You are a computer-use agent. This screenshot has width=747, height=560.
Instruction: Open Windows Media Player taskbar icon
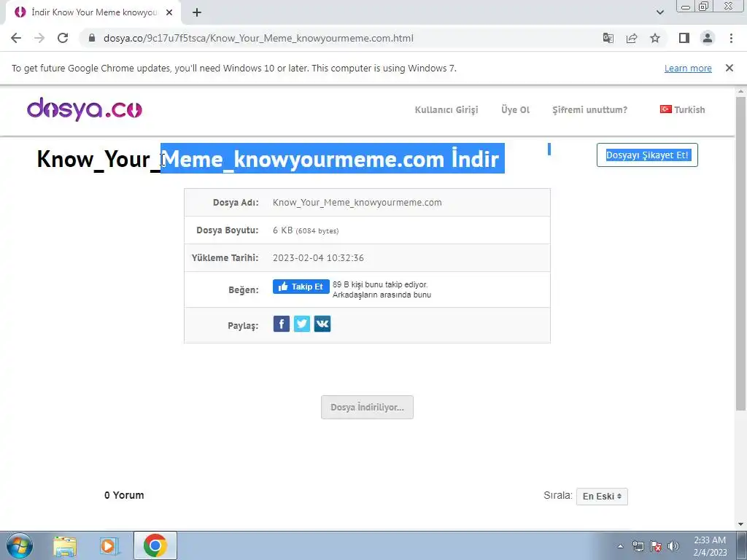109,545
